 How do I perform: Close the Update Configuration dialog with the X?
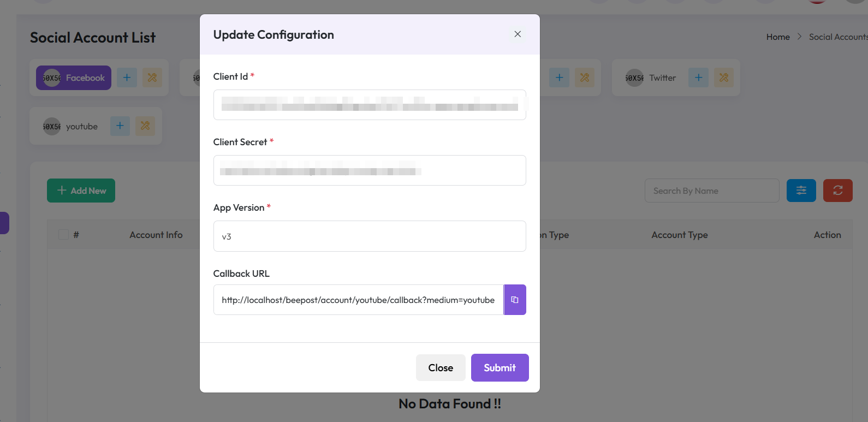click(518, 34)
